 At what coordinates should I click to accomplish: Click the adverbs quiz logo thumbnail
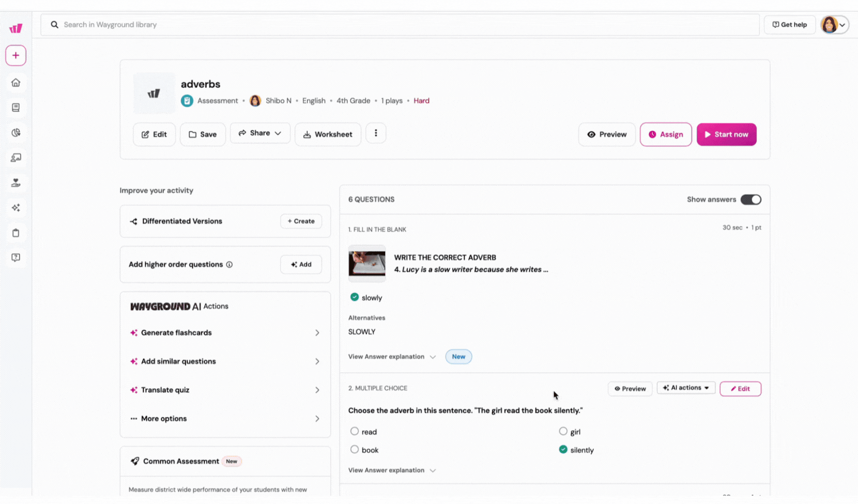[154, 94]
